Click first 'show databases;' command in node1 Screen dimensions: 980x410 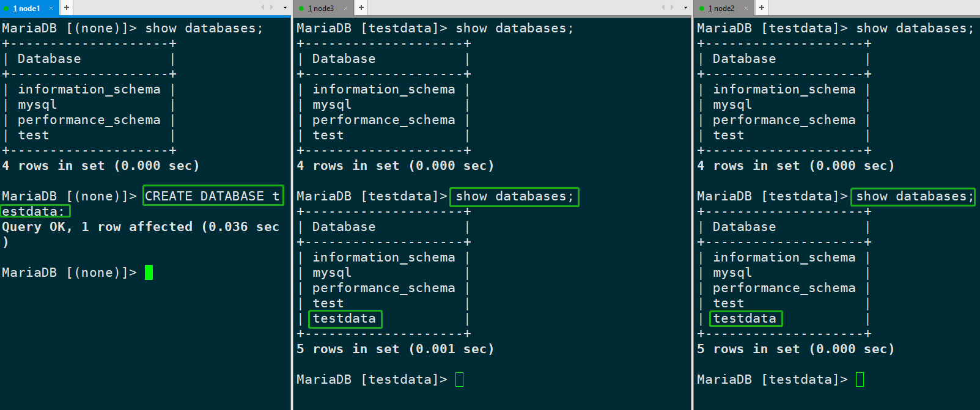coord(204,28)
